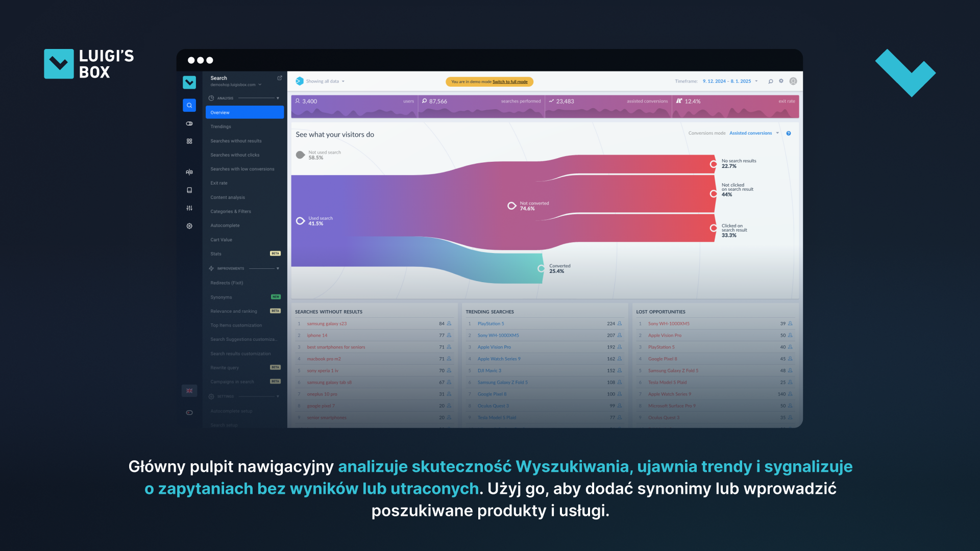Viewport: 980px width, 551px height.
Task: Click Tesla Model S Plaid lost opportunity link
Action: tap(667, 382)
